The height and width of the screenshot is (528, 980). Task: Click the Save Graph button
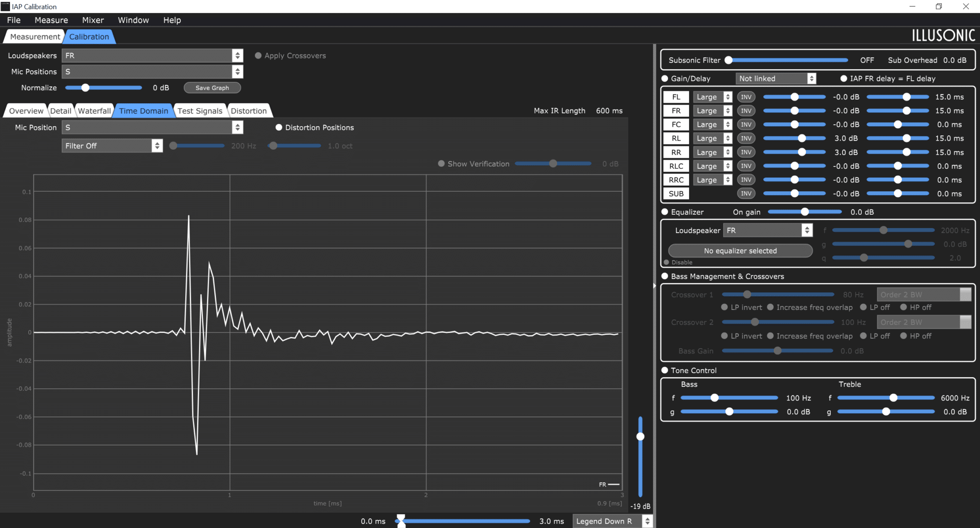coord(212,88)
